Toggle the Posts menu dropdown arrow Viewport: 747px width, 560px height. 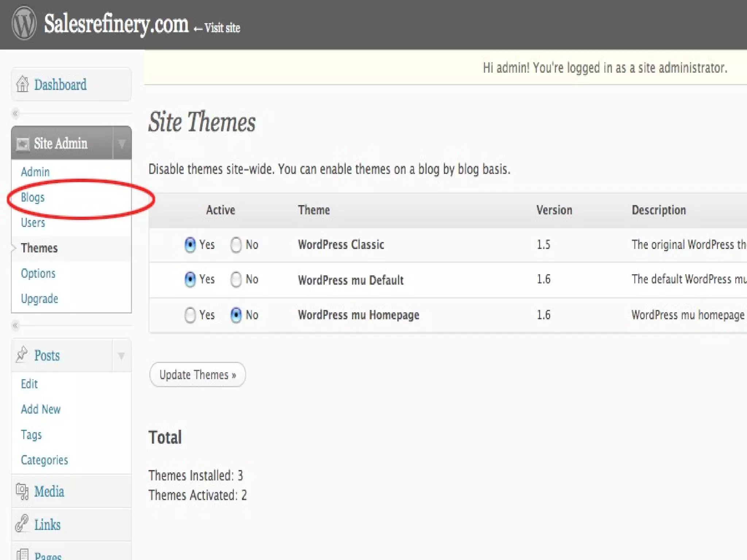[x=122, y=355]
